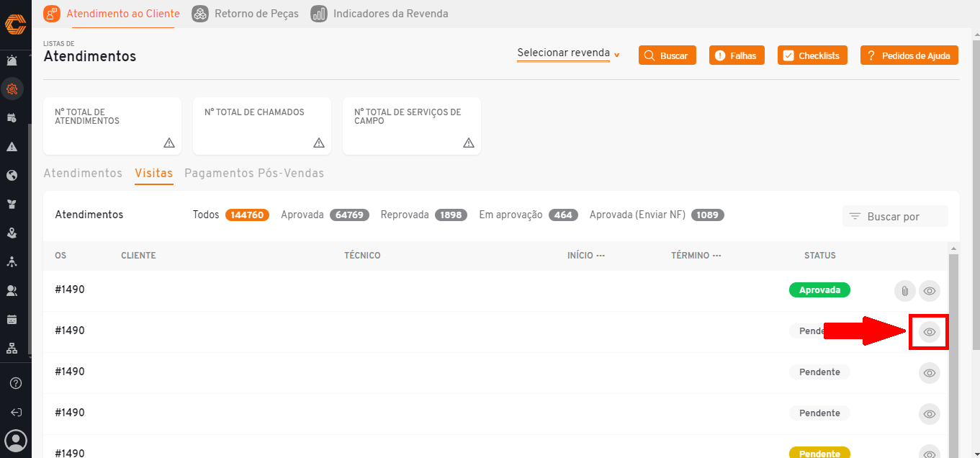Open the Buscar por filter field
980x458 pixels.
click(x=895, y=216)
